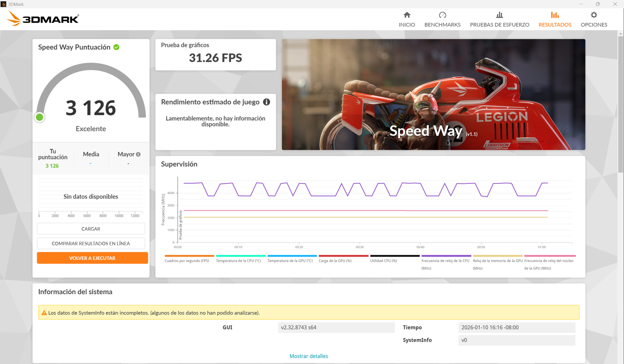Click the vertical scrollbar thumb

(620, 104)
